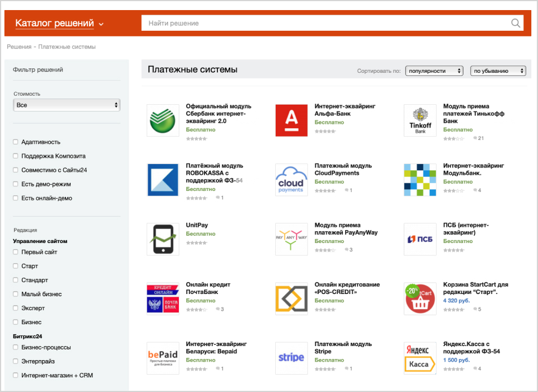Screen dimensions: 538x392
Task: Open Модуль приема платежей Тинькофф link
Action: pos(474,114)
